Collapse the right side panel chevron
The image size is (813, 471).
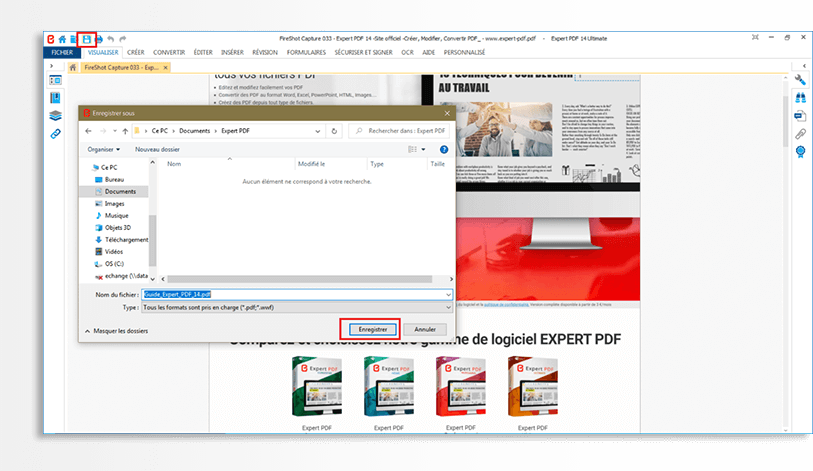(x=804, y=66)
